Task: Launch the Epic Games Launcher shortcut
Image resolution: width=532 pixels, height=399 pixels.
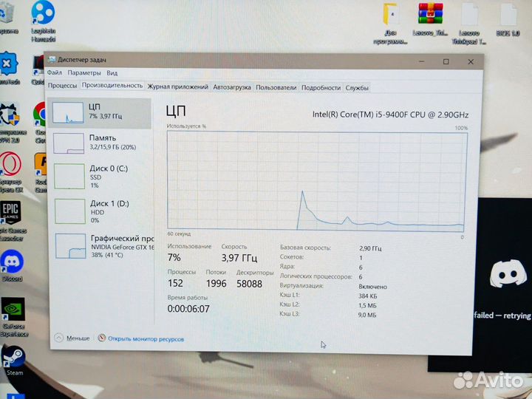Action: pos(11,220)
